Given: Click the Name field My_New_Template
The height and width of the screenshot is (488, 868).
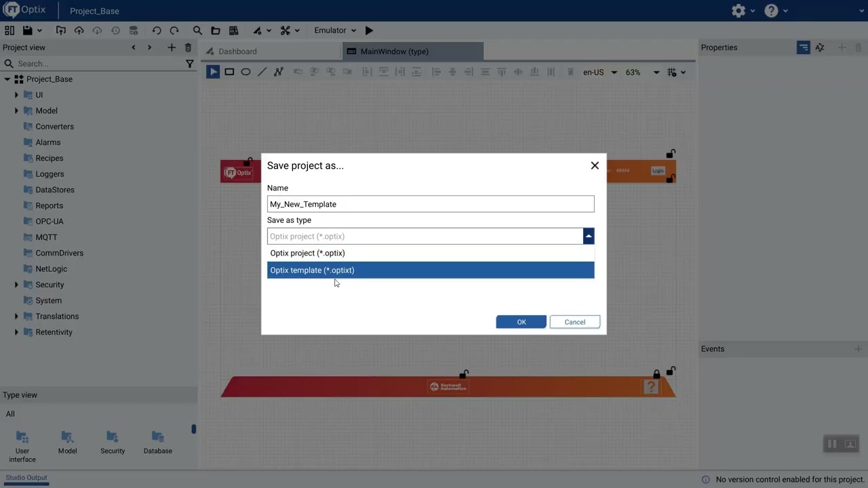Looking at the screenshot, I should [x=431, y=204].
